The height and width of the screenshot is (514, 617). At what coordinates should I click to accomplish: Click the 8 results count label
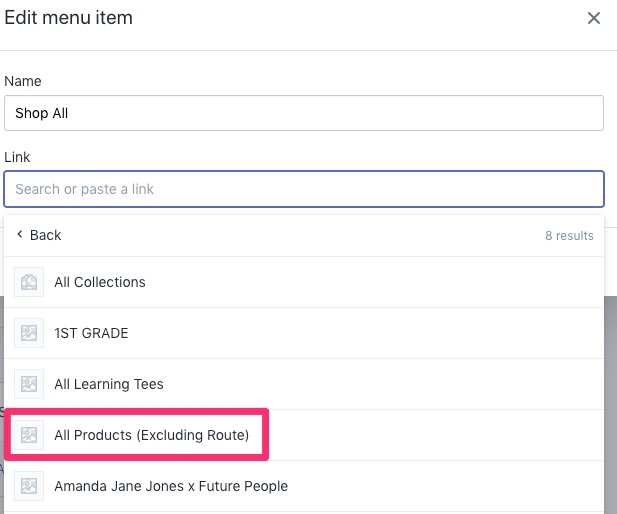tap(569, 236)
